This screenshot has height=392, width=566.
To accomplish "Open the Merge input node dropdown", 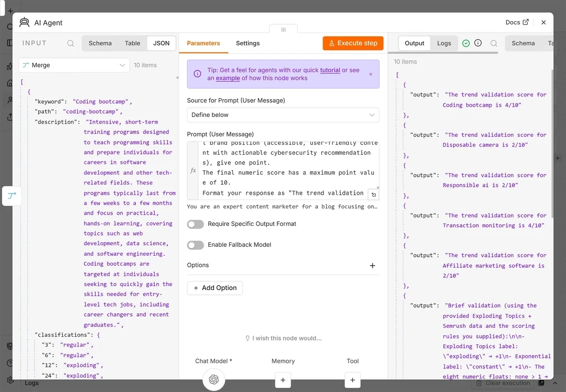I will pyautogui.click(x=74, y=65).
